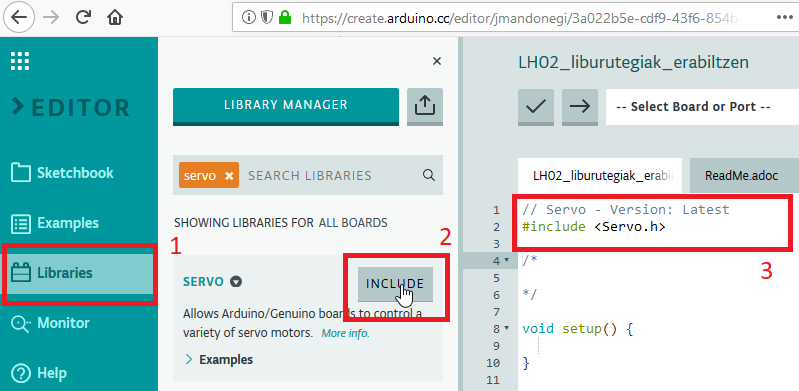Open the Sketchbook section
This screenshot has width=799, height=391.
tap(62, 173)
